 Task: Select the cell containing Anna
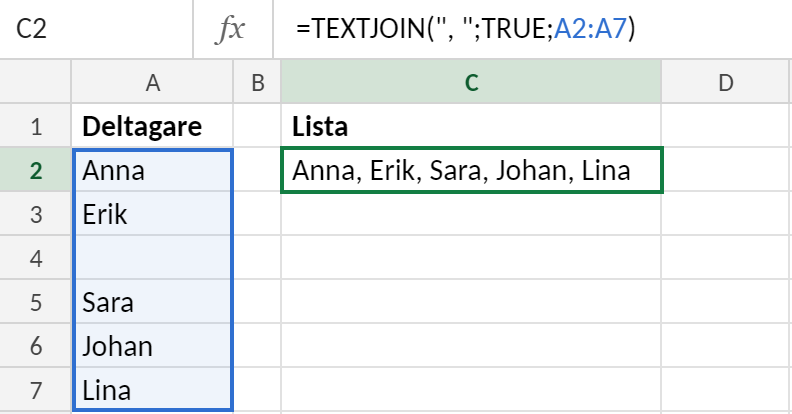pyautogui.click(x=152, y=170)
